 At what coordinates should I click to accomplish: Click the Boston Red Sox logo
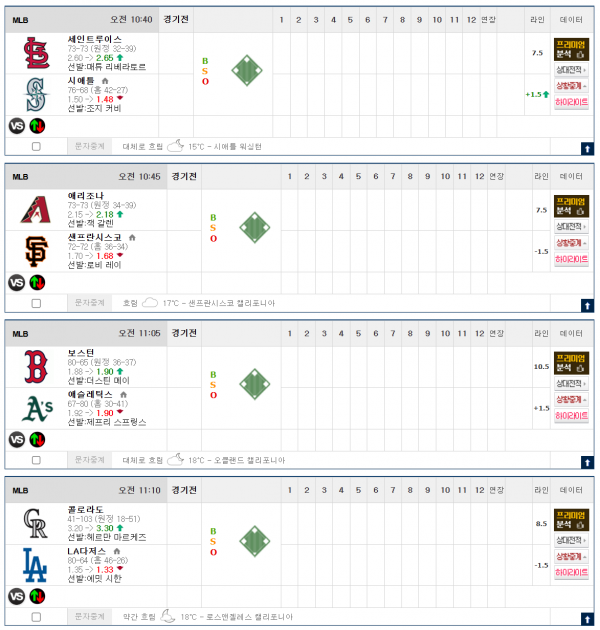(36, 366)
